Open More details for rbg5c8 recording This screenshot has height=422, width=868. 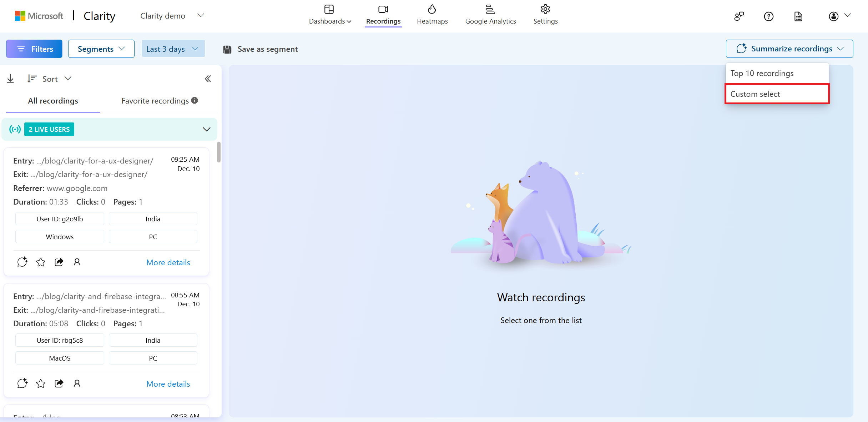pyautogui.click(x=168, y=384)
